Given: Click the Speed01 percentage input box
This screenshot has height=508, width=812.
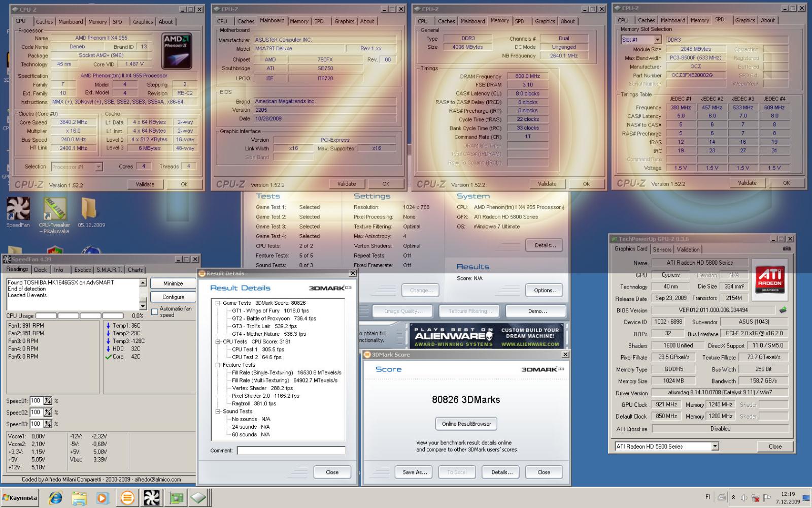Looking at the screenshot, I should pos(36,401).
